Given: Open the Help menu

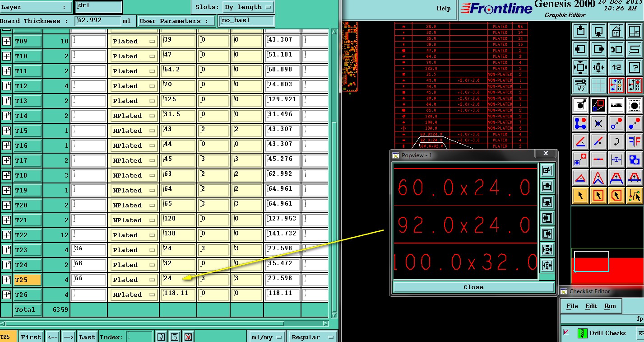Looking at the screenshot, I should click(444, 8).
